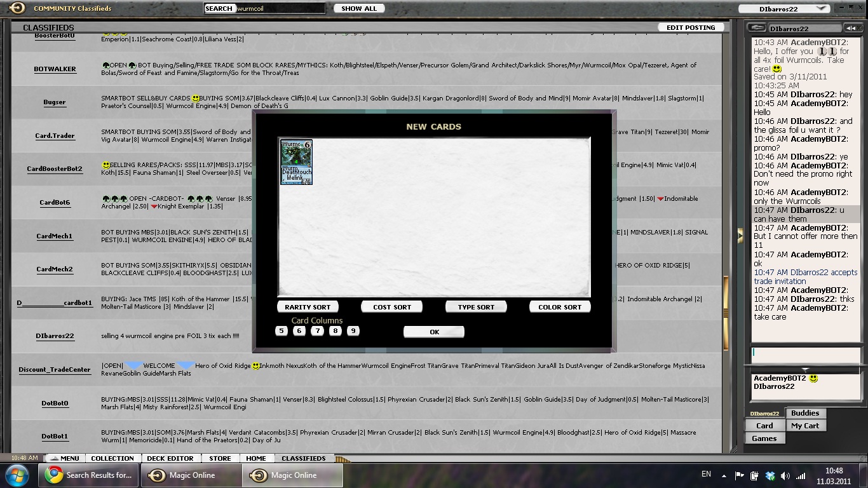
Task: Click the chat panel pin icon
Action: coord(756,28)
